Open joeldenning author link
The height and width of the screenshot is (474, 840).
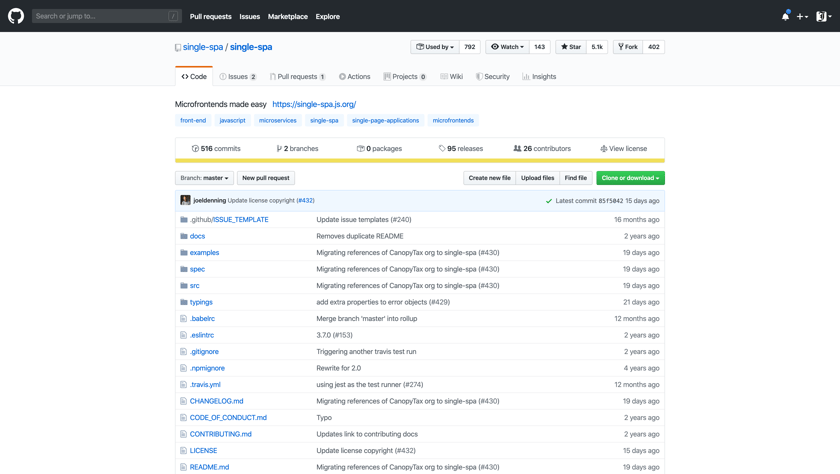point(209,200)
